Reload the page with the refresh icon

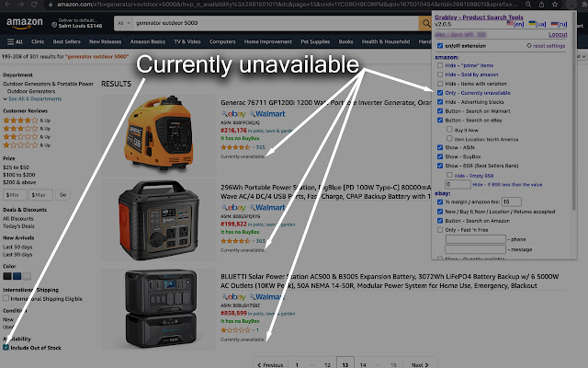[34, 5]
